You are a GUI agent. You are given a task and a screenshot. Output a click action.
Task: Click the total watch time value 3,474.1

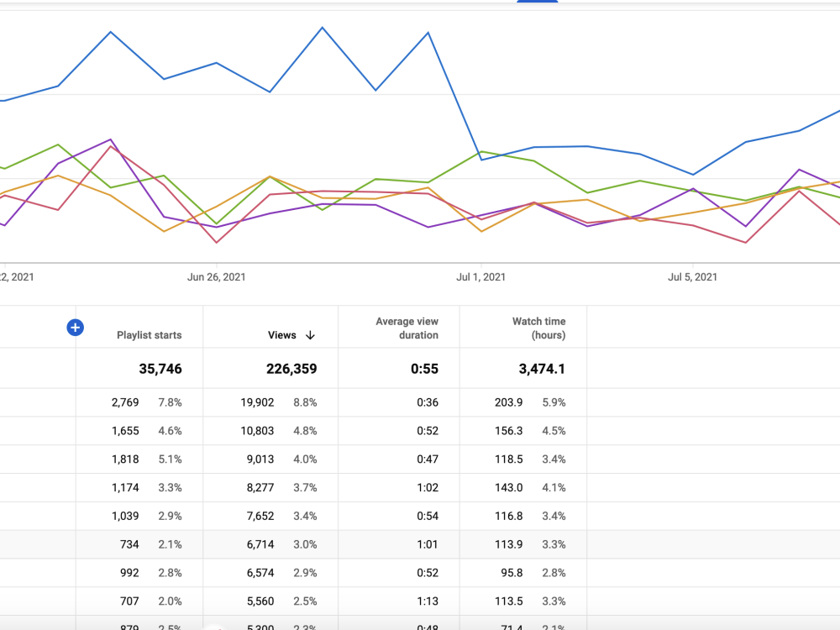point(542,369)
